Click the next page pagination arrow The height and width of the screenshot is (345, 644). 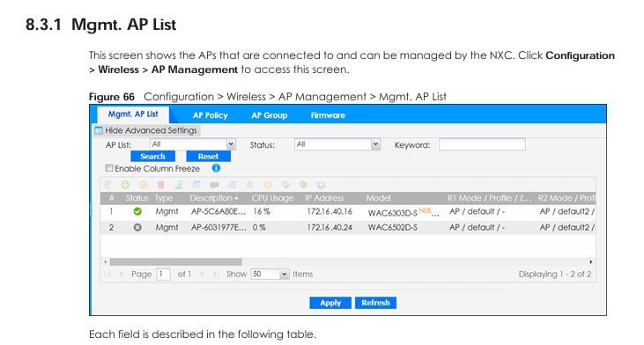pyautogui.click(x=202, y=274)
